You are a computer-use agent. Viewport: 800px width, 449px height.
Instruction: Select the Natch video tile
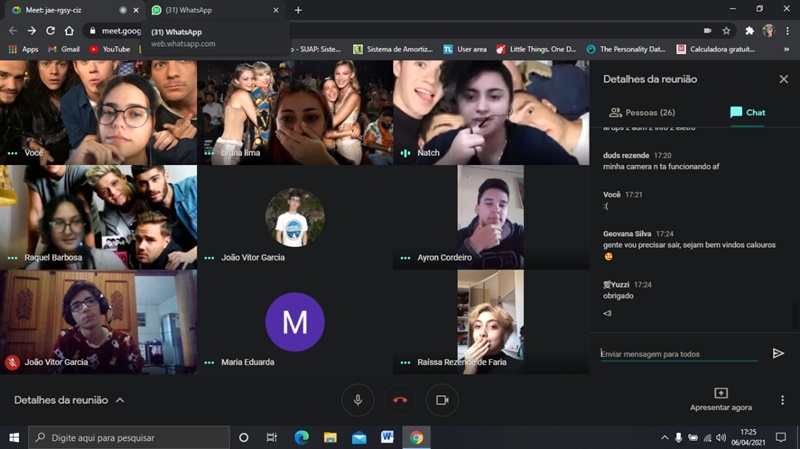(x=491, y=112)
